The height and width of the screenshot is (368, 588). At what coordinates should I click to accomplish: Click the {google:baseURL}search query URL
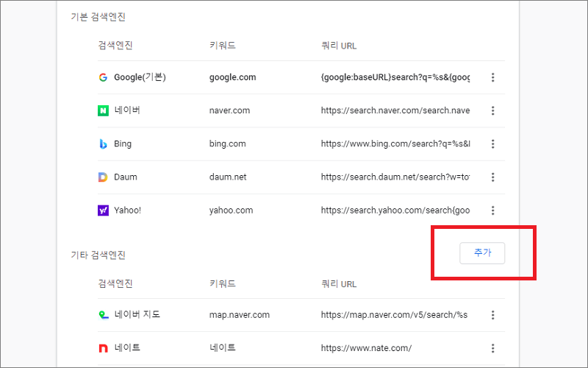tap(395, 77)
